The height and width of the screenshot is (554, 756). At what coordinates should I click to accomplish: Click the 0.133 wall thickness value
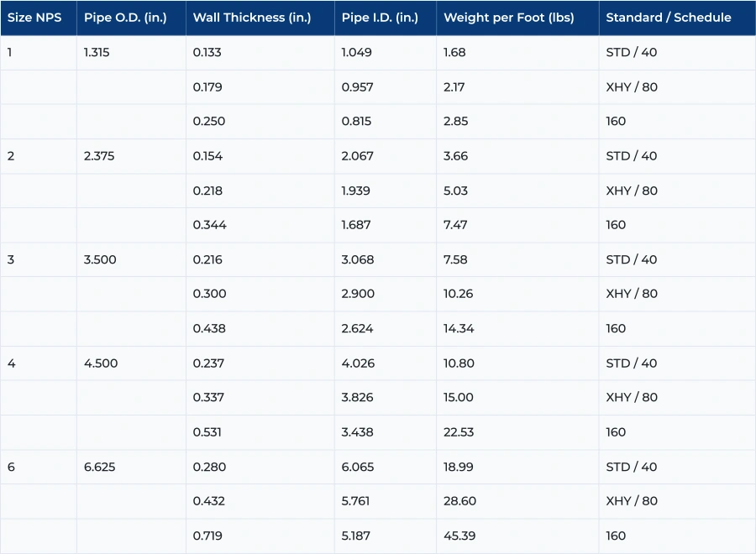coord(208,52)
